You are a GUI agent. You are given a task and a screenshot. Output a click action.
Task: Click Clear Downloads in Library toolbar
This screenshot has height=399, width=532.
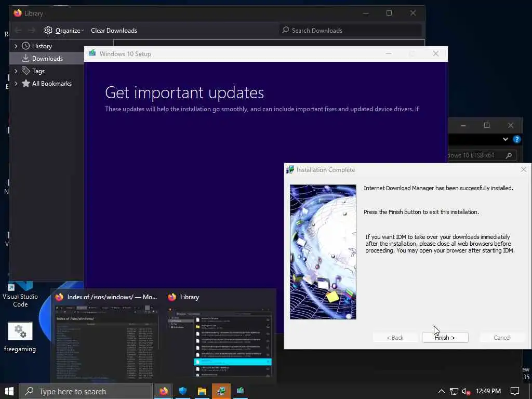[x=114, y=31]
